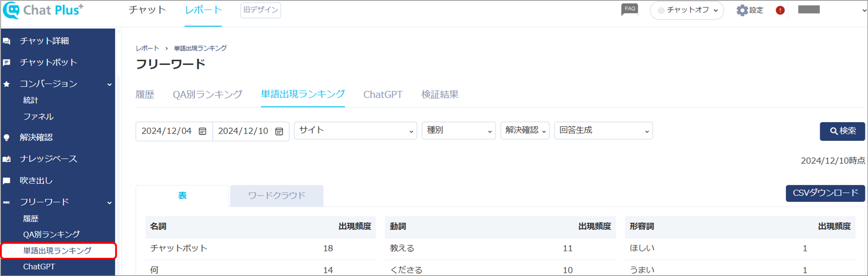Collapse the フリーワード sidebar chevron

109,203
